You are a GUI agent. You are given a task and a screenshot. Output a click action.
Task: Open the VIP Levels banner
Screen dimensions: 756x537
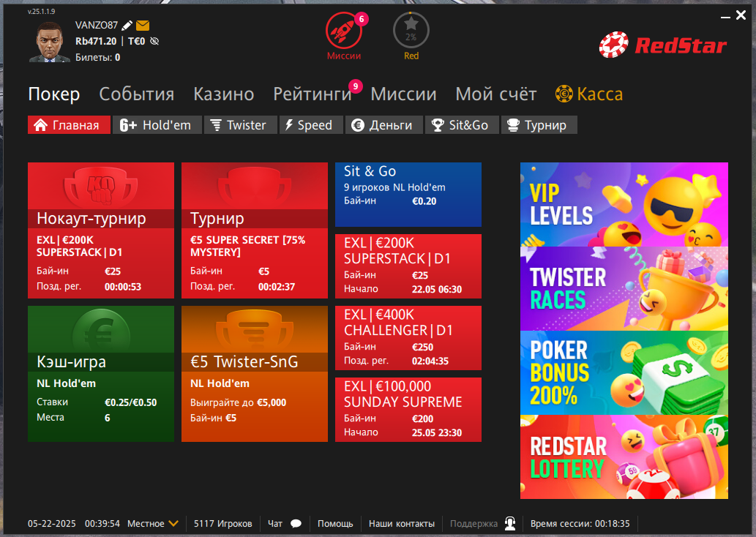pos(624,204)
